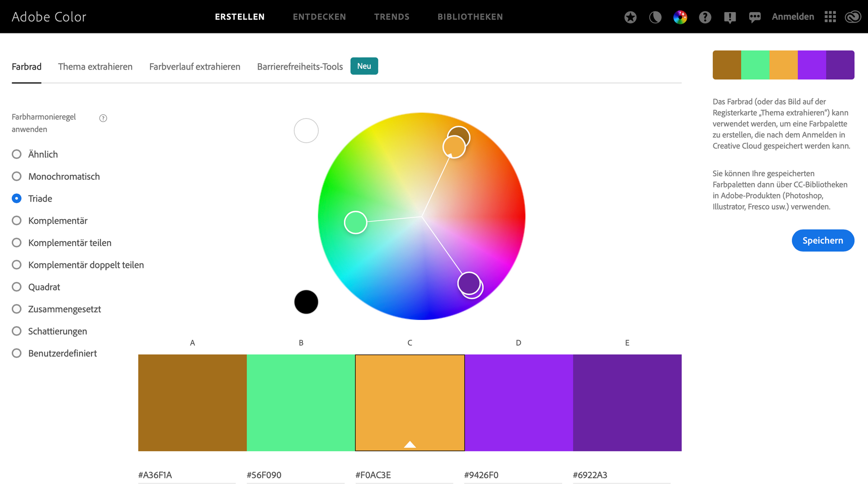Image resolution: width=868 pixels, height=492 pixels.
Task: Click the Creative Cloud icon
Action: click(853, 17)
